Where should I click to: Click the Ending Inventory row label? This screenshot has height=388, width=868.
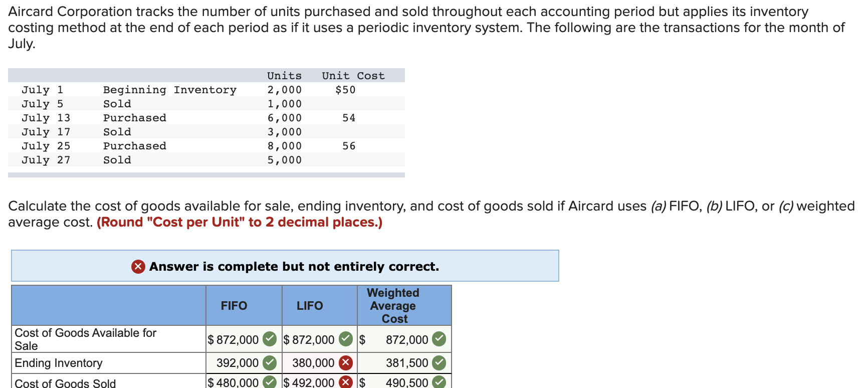59,363
